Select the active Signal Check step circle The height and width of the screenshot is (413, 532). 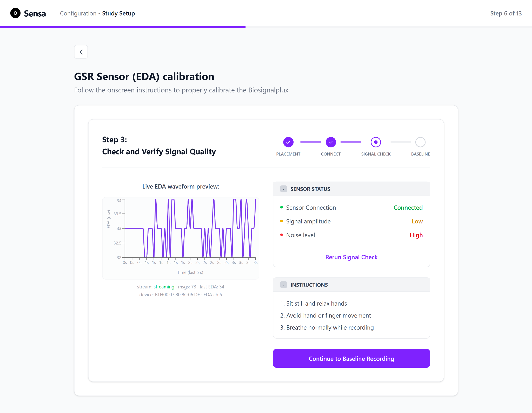pyautogui.click(x=376, y=142)
